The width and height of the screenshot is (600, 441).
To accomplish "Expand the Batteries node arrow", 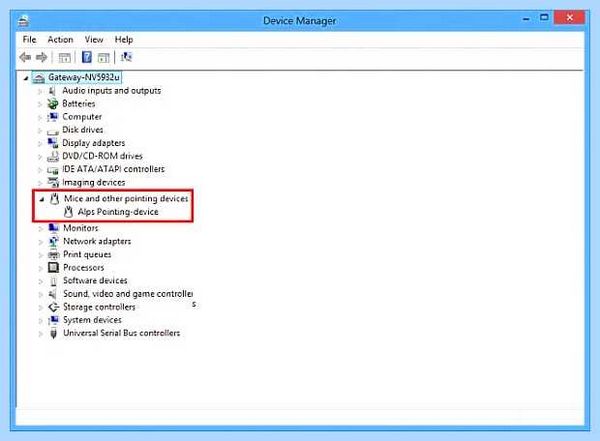I will click(x=40, y=104).
